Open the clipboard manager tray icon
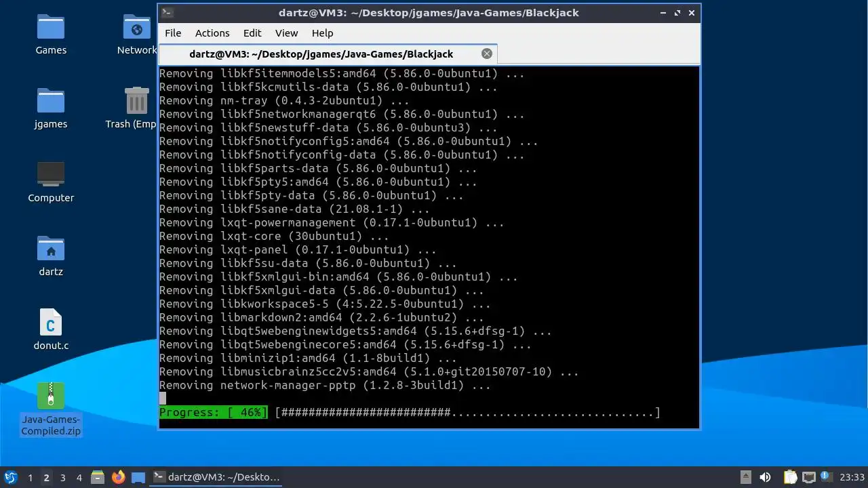868x488 pixels. point(790,477)
